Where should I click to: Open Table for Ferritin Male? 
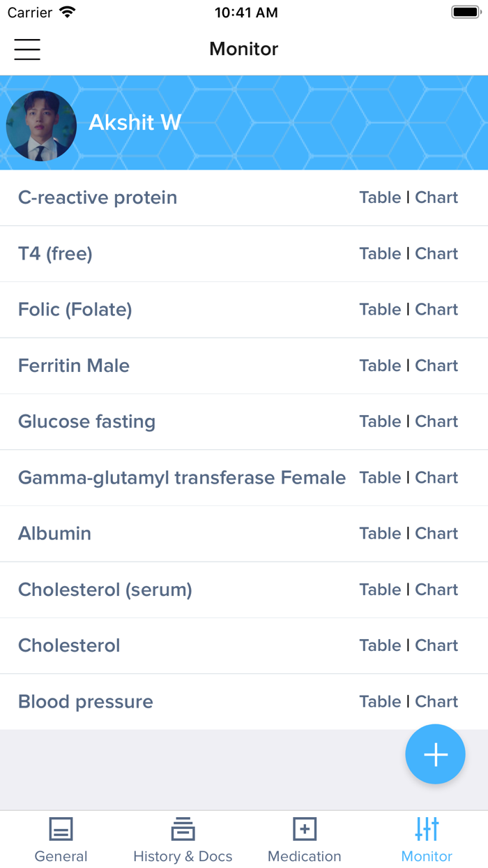pos(380,366)
